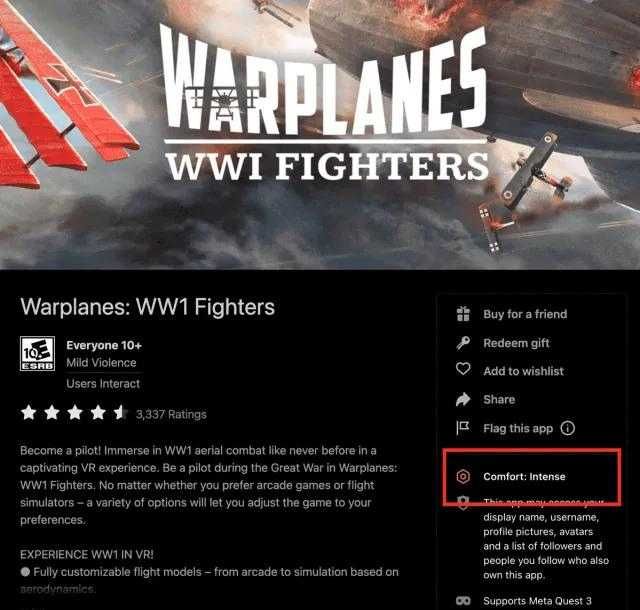This screenshot has height=610, width=640.
Task: Click the VR headset icon
Action: pos(463,601)
